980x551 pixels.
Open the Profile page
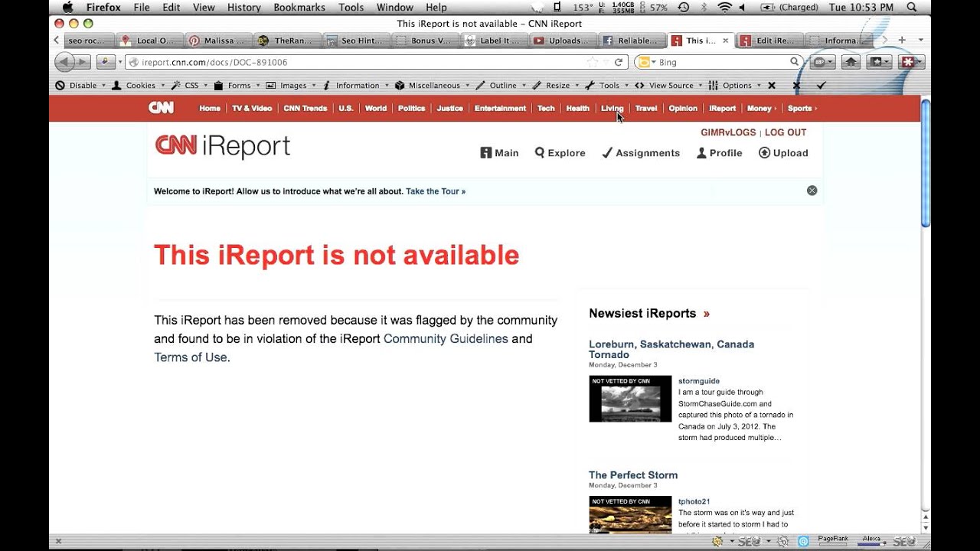click(719, 153)
